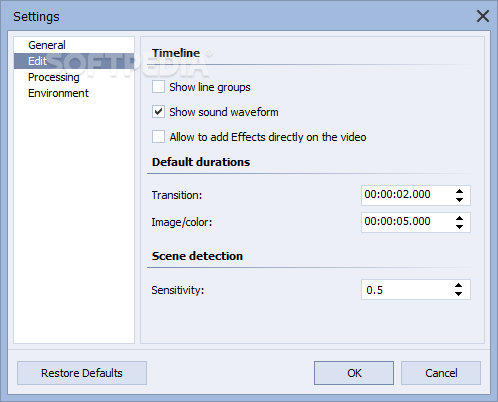The width and height of the screenshot is (498, 402).
Task: Enable Show line groups checkbox
Action: tap(158, 87)
